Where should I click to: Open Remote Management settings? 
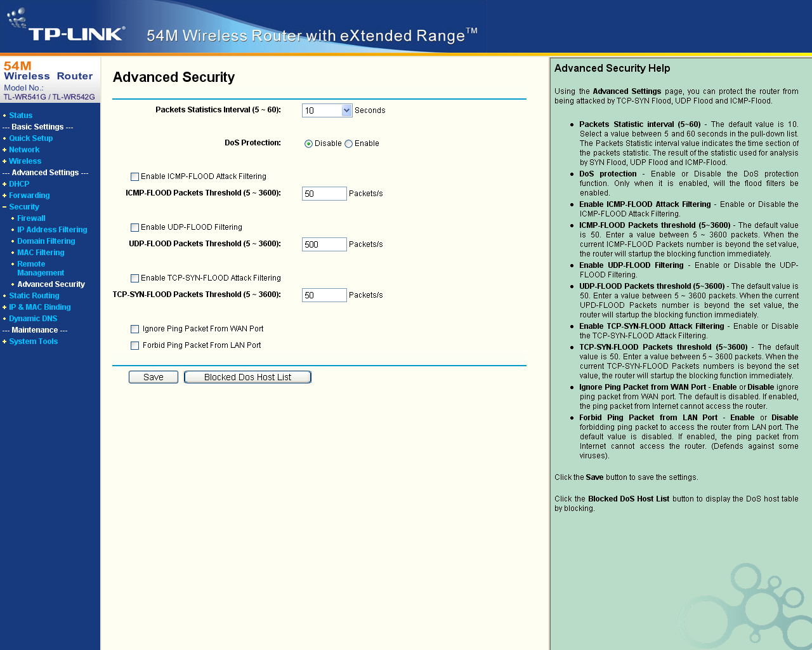point(41,269)
